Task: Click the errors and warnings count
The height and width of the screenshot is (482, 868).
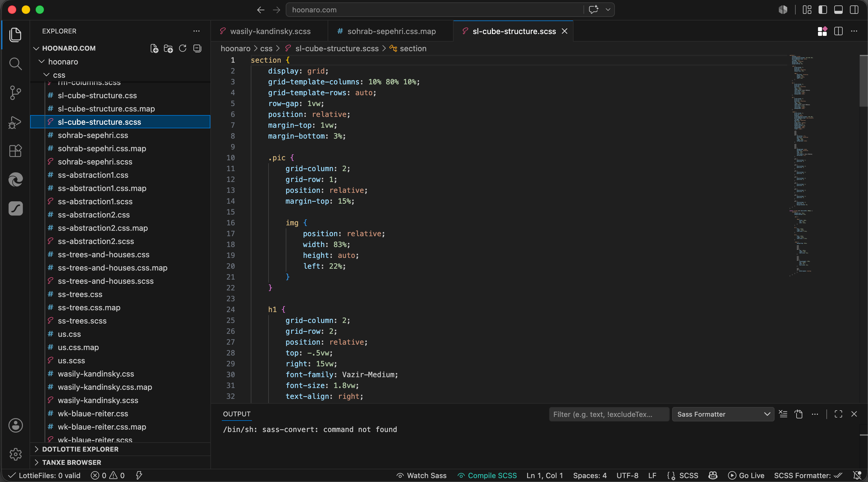Action: pos(108,475)
